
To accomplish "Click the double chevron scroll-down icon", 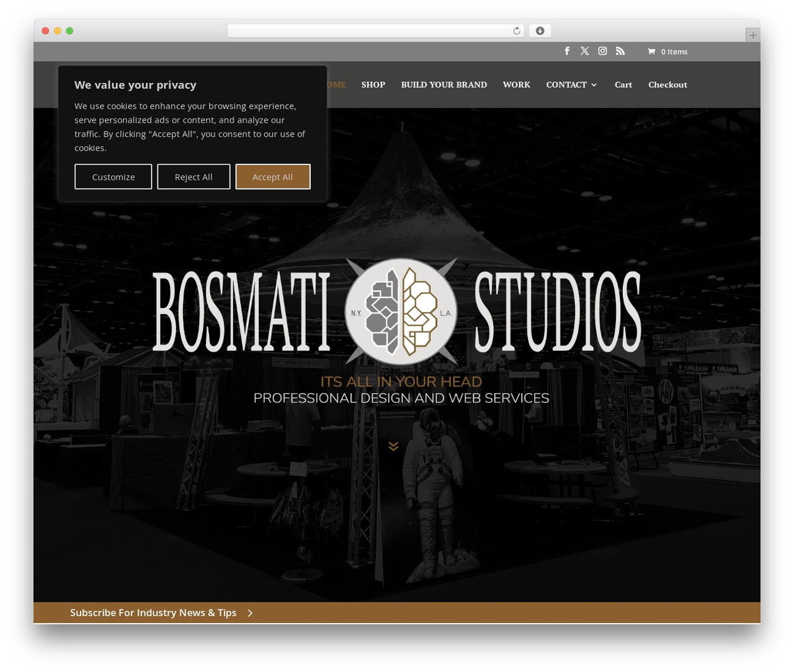I will pos(393,446).
